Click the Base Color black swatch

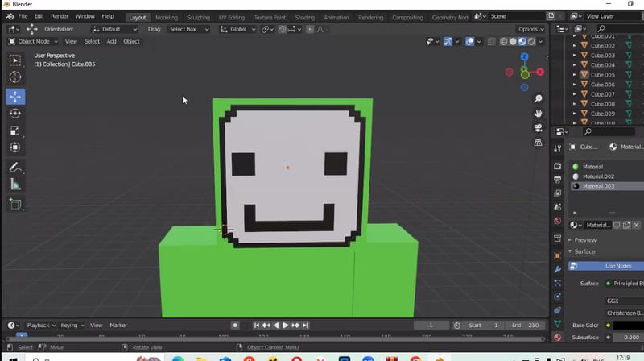tap(629, 326)
